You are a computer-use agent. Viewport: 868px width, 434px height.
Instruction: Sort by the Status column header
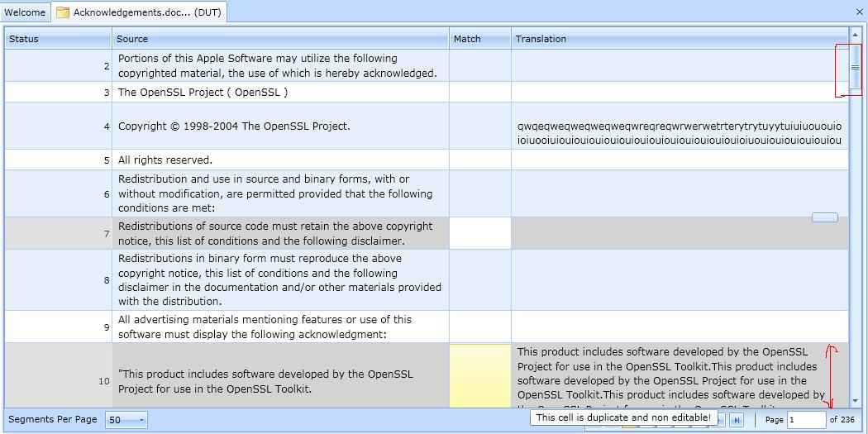[58, 39]
